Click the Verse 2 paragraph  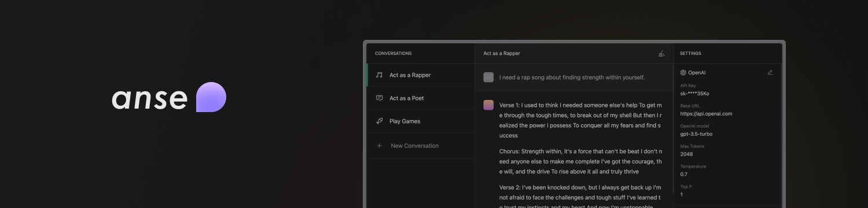[580, 196]
